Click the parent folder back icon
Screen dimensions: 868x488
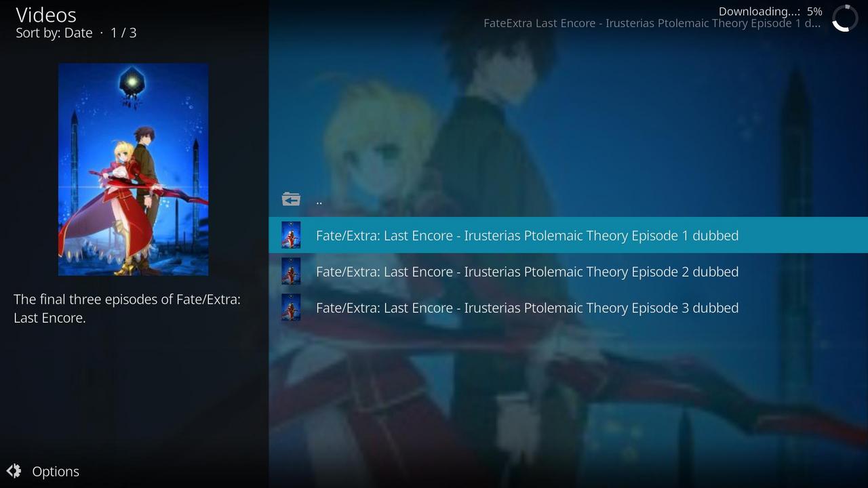(x=291, y=199)
